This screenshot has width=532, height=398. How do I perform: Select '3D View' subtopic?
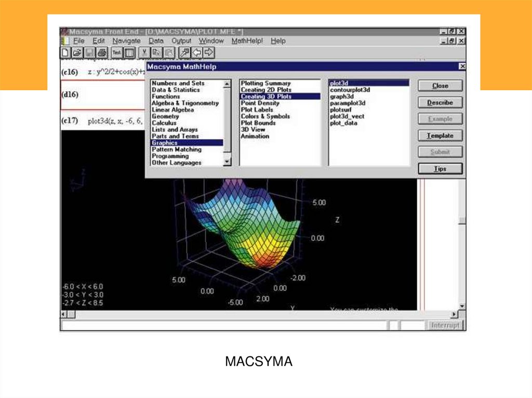[x=253, y=130]
